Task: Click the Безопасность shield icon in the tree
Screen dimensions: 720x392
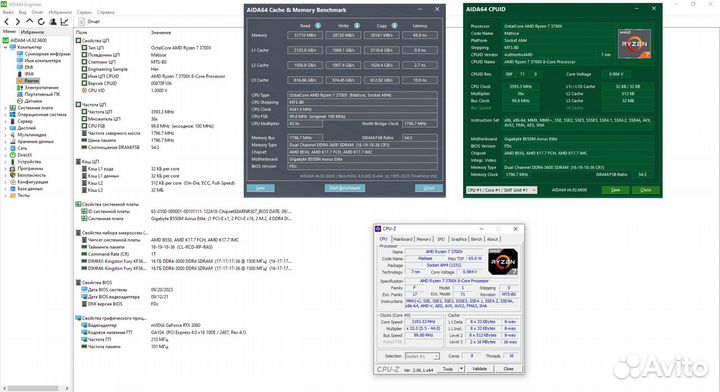Action: 13,175
